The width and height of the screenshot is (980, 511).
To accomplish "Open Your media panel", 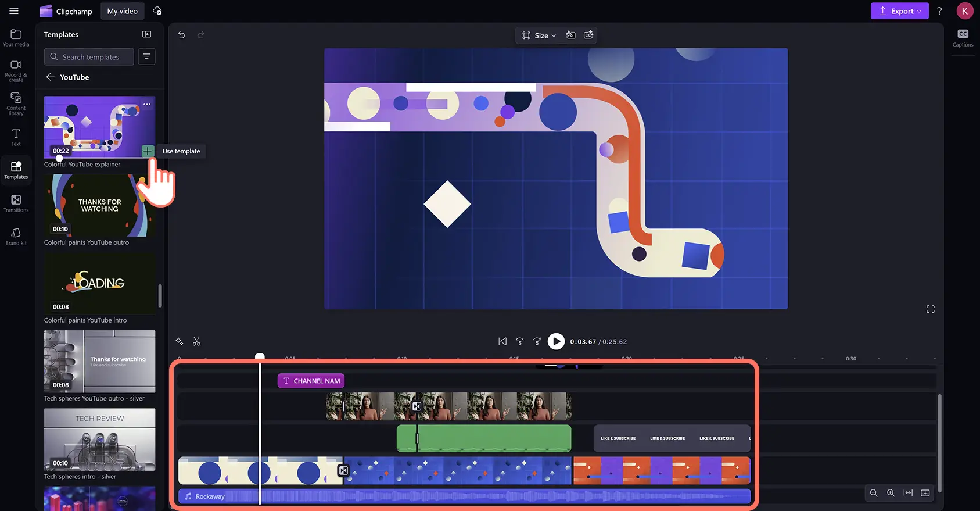I will [16, 38].
